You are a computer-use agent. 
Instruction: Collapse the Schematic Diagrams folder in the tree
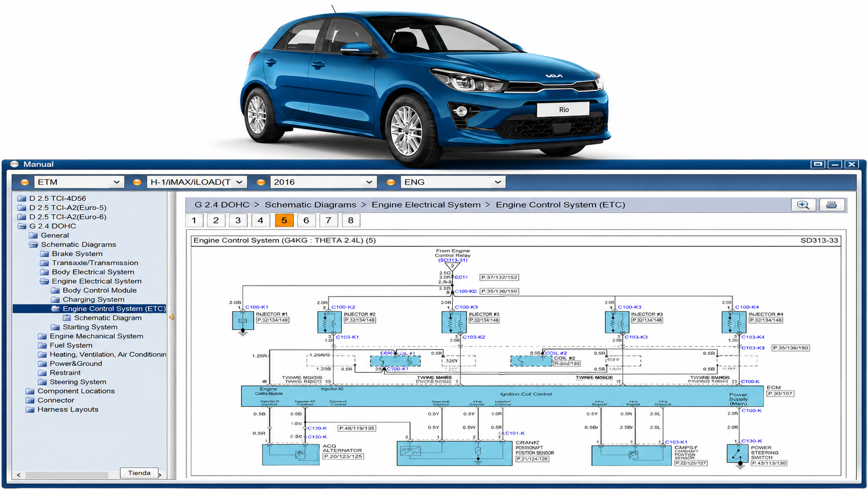(x=33, y=245)
